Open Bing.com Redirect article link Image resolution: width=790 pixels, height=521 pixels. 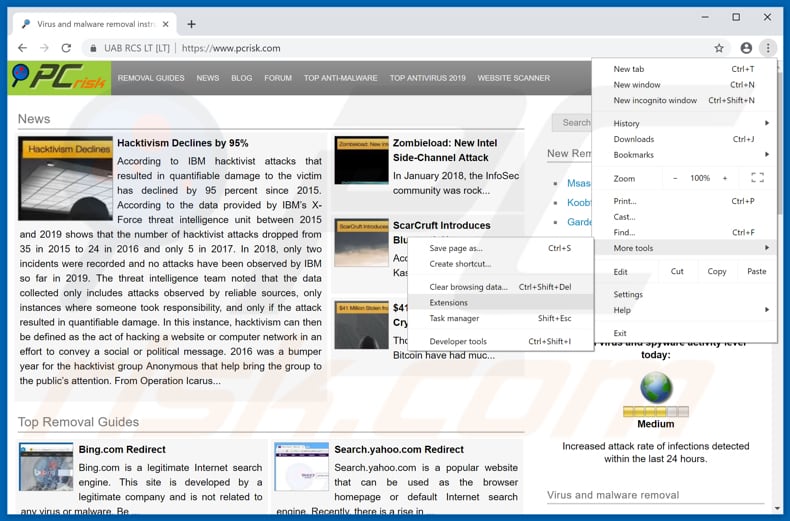122,450
